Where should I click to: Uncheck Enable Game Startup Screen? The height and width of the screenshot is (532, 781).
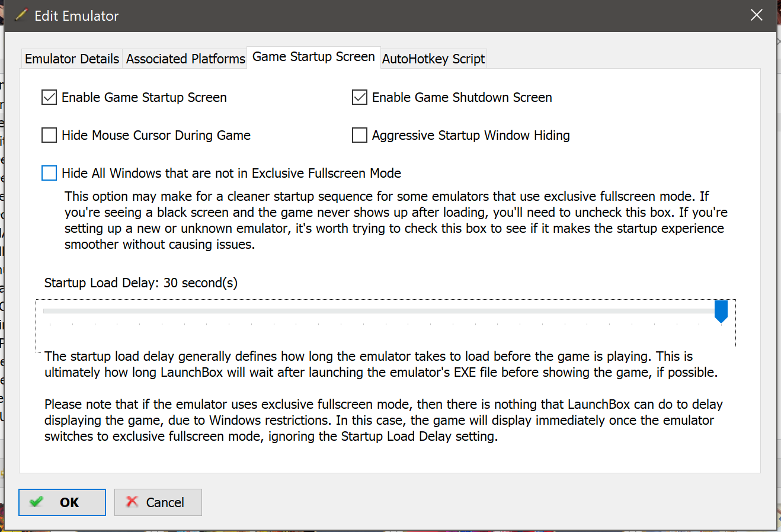[x=49, y=97]
